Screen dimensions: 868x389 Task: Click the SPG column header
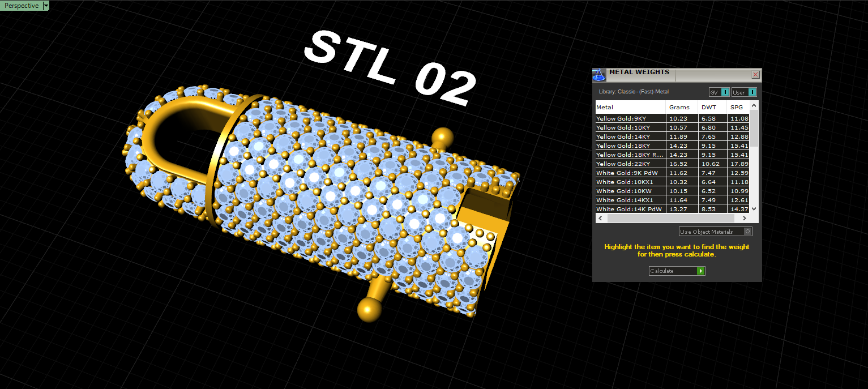(738, 107)
